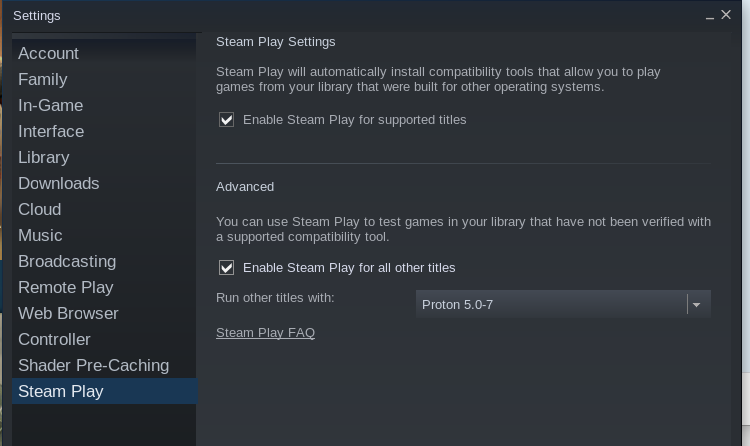Viewport: 750px width, 446px height.
Task: Open In-Game settings
Action: coord(51,106)
